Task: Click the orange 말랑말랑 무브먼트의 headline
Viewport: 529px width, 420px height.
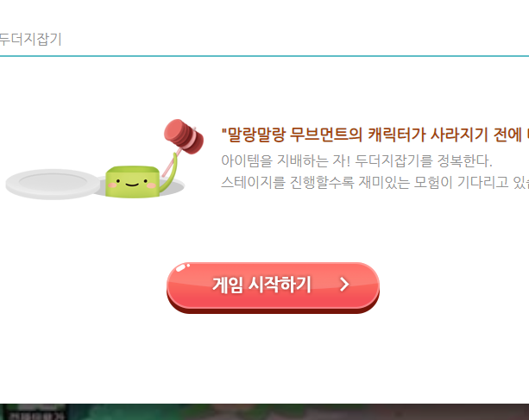Action: point(292,135)
